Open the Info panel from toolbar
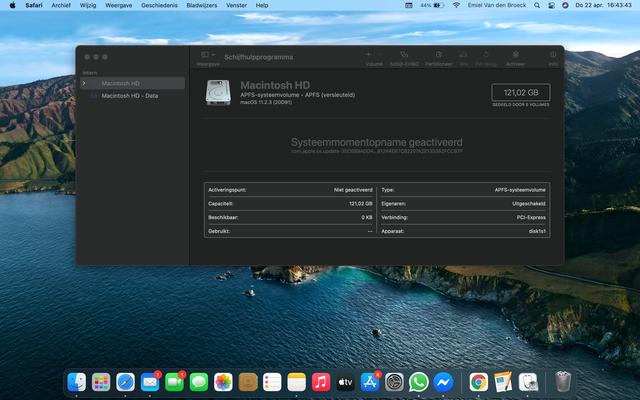 point(553,55)
